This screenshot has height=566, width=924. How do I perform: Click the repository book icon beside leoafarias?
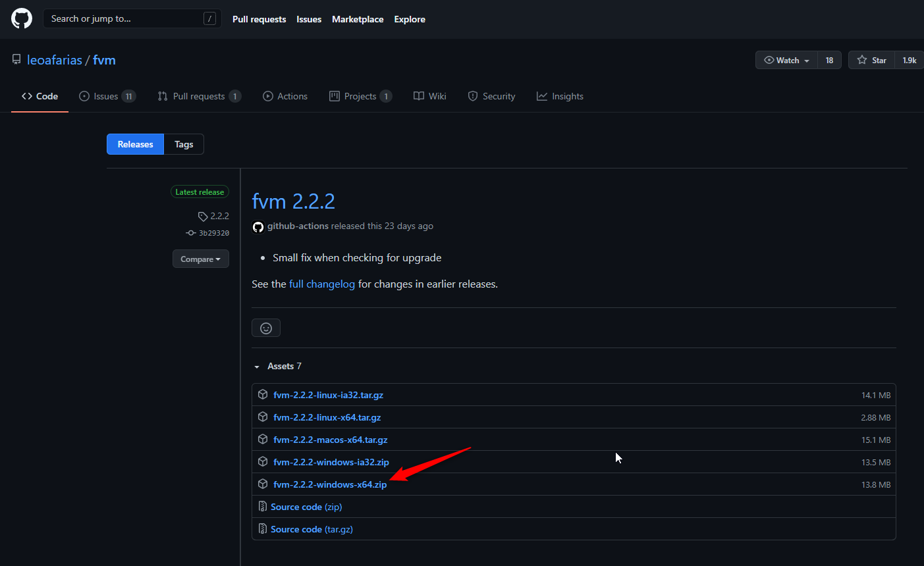click(16, 60)
